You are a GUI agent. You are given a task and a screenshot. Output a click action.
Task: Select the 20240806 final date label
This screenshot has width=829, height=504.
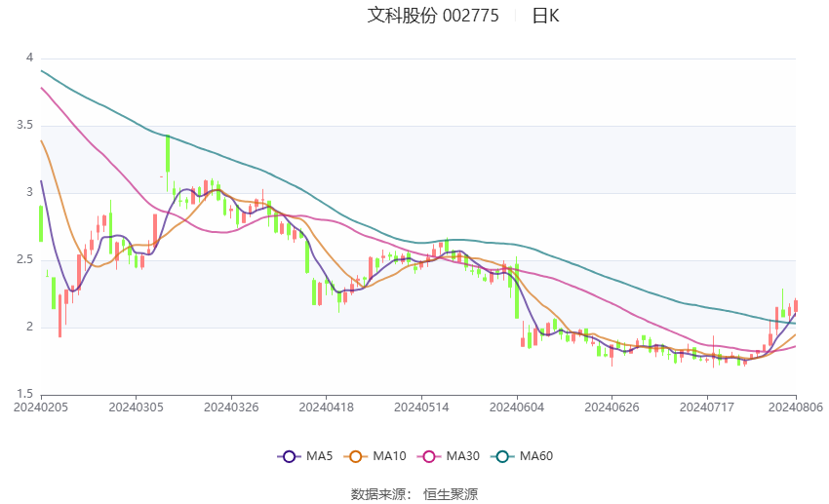[796, 407]
